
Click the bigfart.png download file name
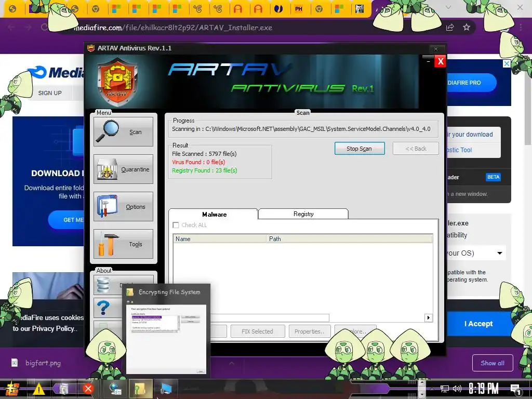tap(43, 363)
